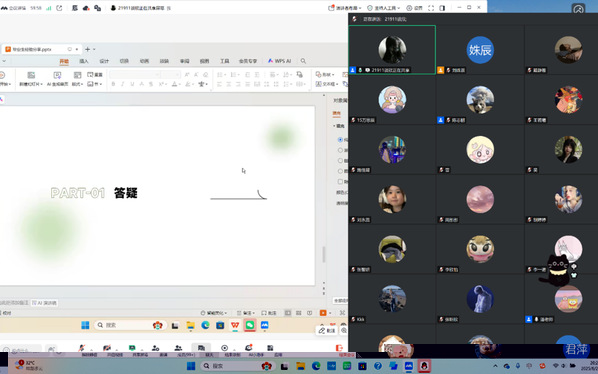The width and height of the screenshot is (598, 374).
Task: Open the apps grid icon in meeting toolbar
Action: (270, 348)
